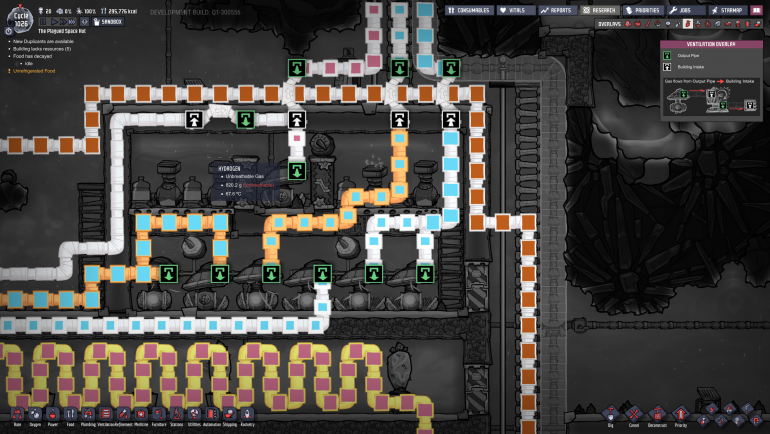The width and height of the screenshot is (770, 434).
Task: Click the Idle notification entry
Action: [x=28, y=63]
